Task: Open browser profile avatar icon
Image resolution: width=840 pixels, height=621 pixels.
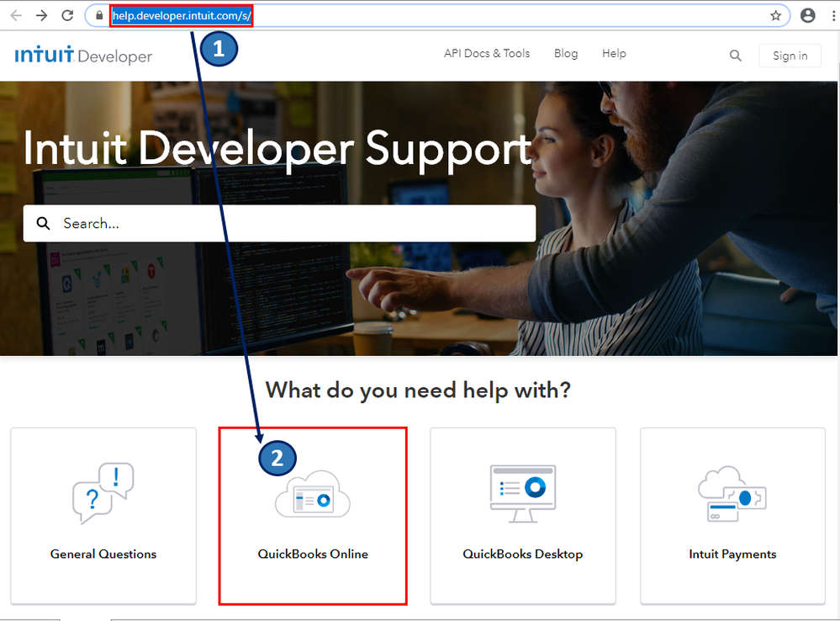Action: click(808, 15)
